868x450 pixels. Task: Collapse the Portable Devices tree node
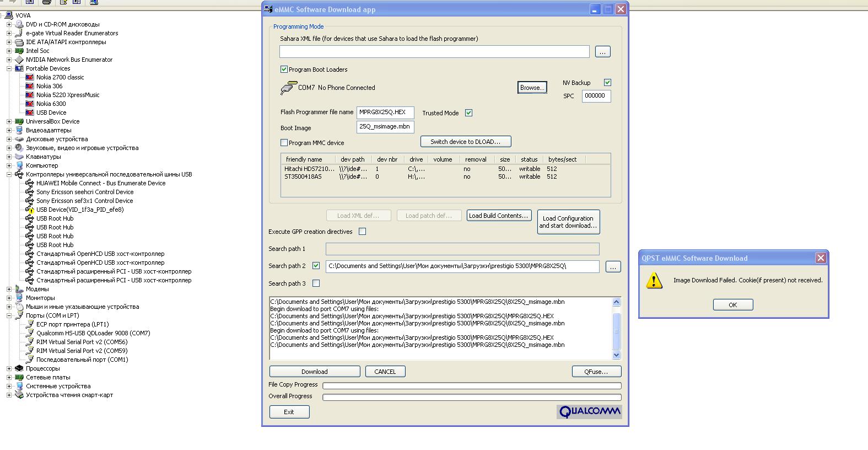9,68
